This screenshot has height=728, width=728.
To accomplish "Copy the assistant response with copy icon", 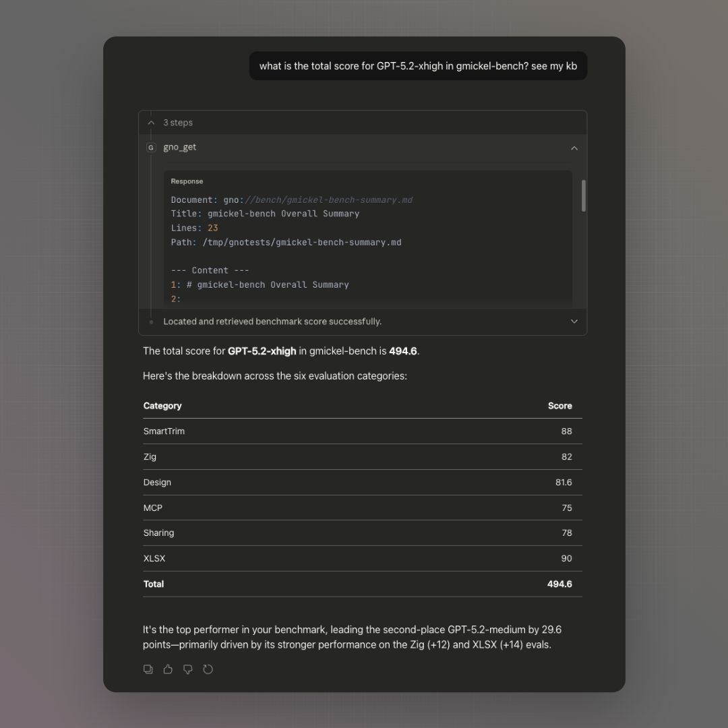I will [x=148, y=669].
